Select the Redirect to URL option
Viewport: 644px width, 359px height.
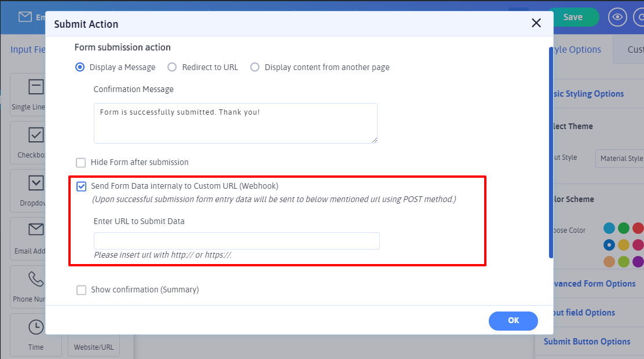(x=172, y=67)
